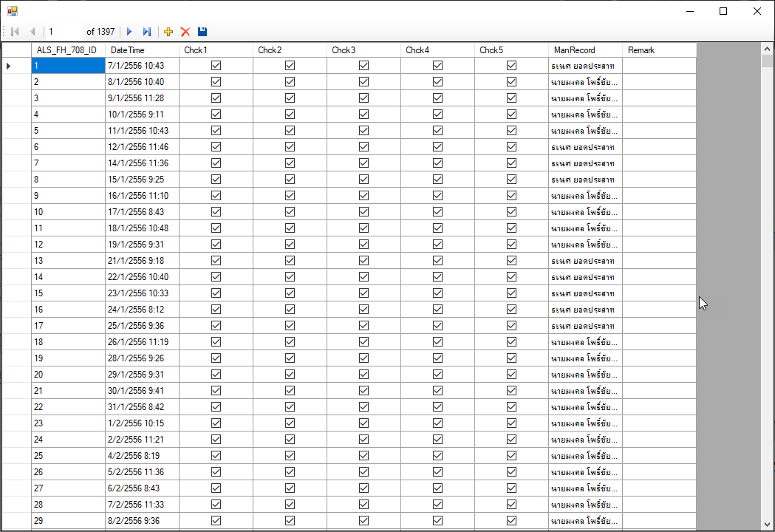Minimize the window
This screenshot has width=775, height=532.
[x=690, y=11]
